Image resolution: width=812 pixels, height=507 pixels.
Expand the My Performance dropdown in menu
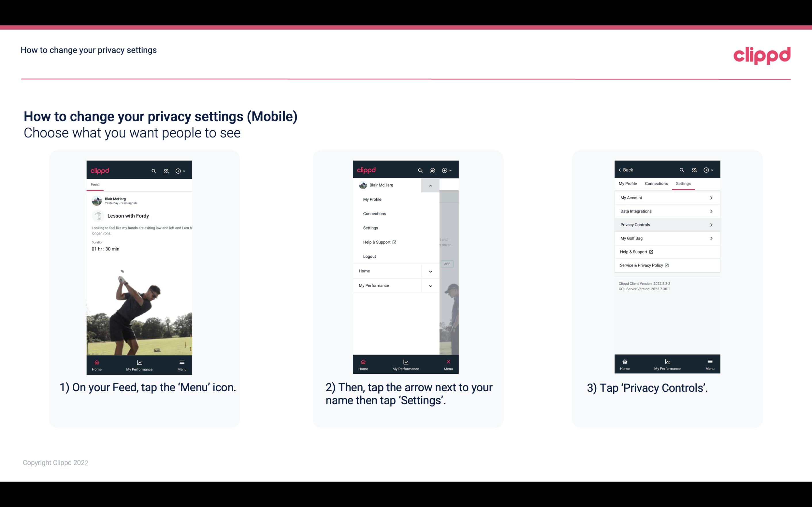click(x=430, y=286)
